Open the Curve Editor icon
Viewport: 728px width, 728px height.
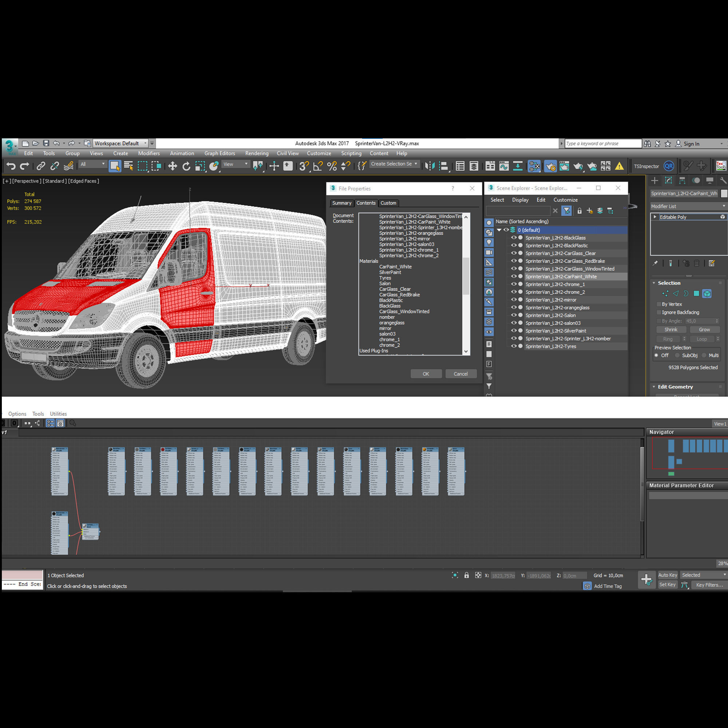[504, 166]
